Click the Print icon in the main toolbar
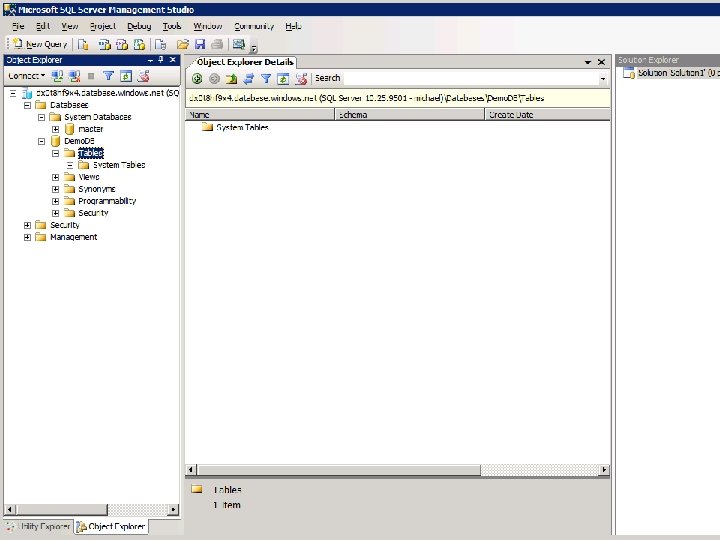720x540 pixels. [x=217, y=44]
